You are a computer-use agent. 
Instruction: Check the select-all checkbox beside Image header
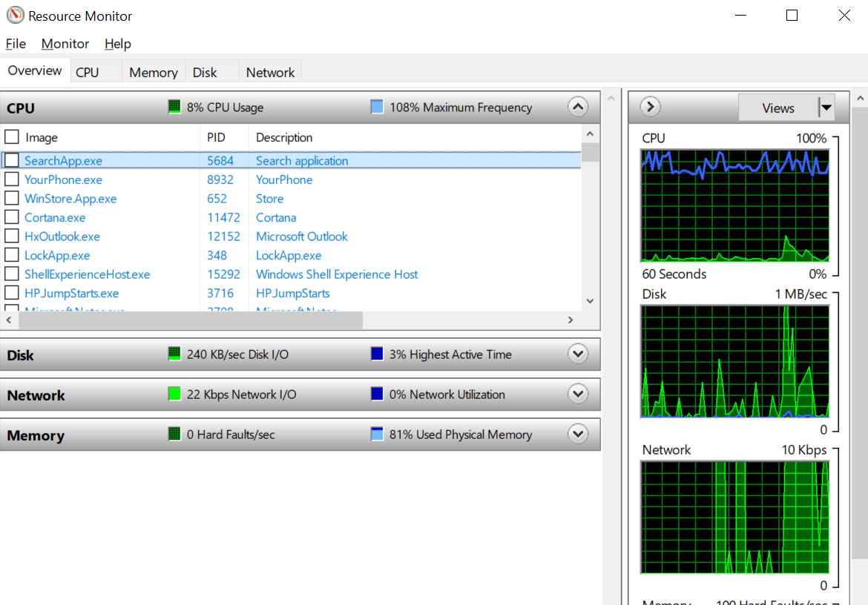coord(11,136)
